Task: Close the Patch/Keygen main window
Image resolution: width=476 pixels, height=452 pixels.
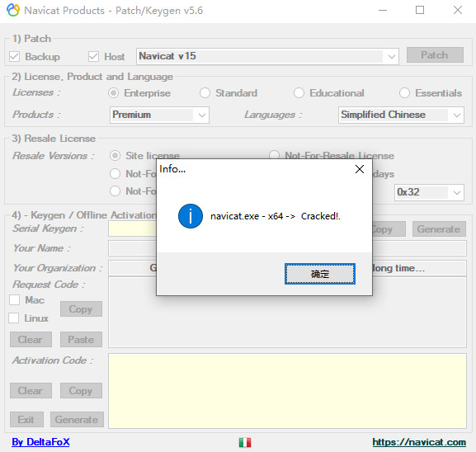Action: (458, 11)
